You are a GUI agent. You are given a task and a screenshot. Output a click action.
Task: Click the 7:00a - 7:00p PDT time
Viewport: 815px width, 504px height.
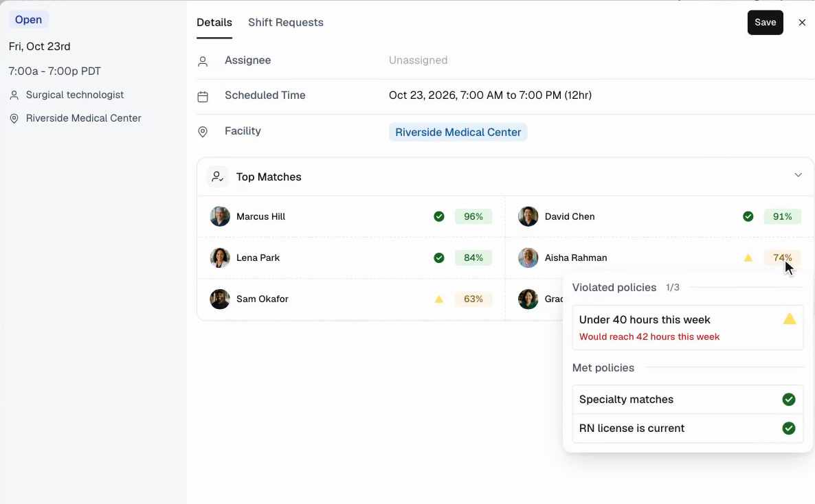click(x=54, y=71)
